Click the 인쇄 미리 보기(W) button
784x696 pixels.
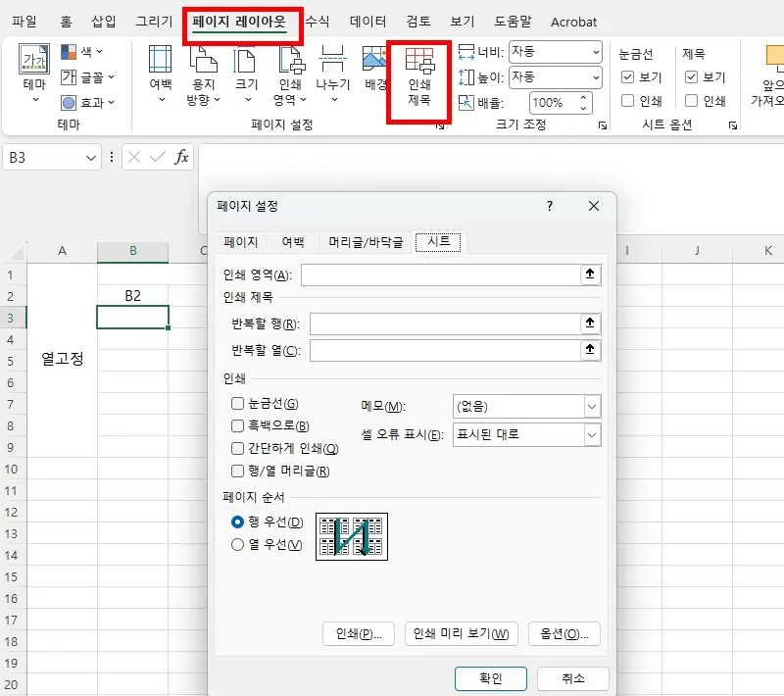pyautogui.click(x=461, y=634)
